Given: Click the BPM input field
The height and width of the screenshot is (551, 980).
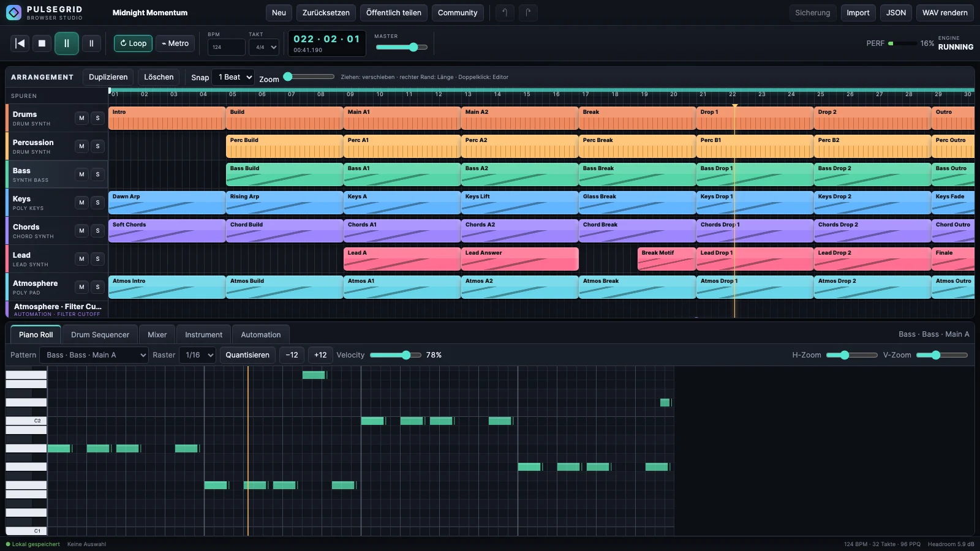Looking at the screenshot, I should (226, 47).
